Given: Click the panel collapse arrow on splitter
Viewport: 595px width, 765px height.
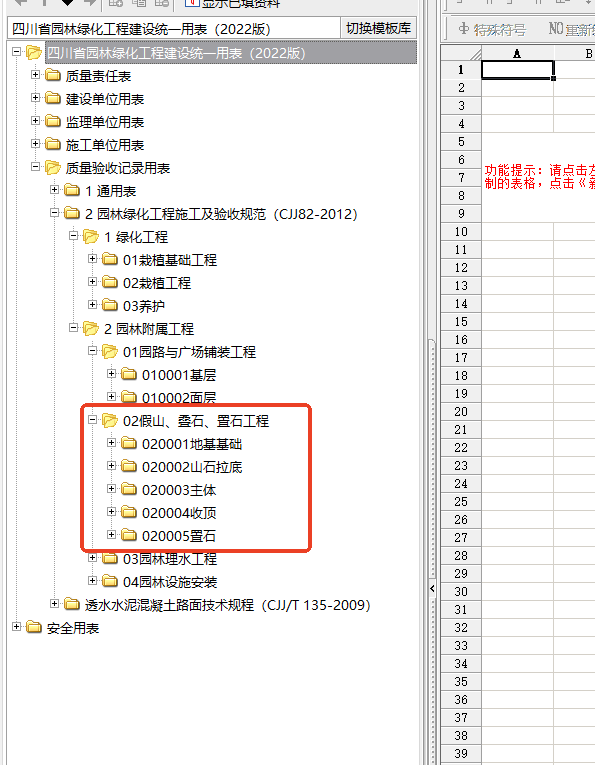Looking at the screenshot, I should [x=432, y=589].
